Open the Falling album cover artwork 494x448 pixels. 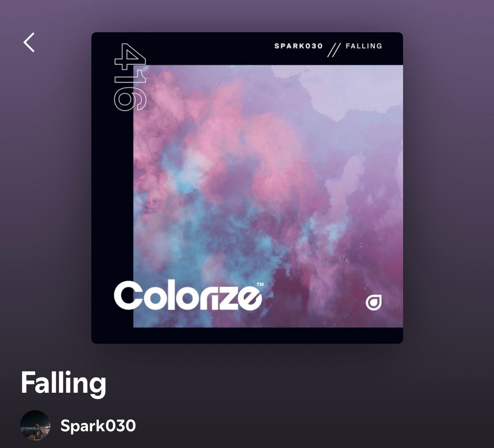pos(247,188)
